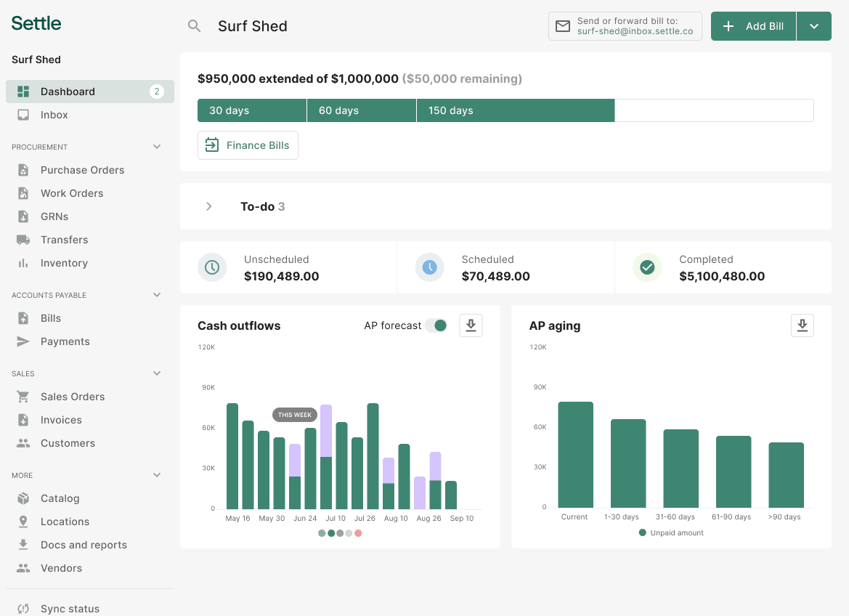The image size is (849, 616).
Task: Open the Add Bill dropdown arrow
Action: 814,26
